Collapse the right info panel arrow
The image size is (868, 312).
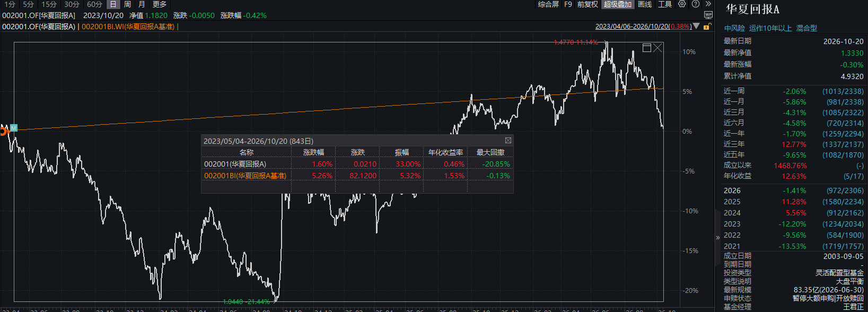click(x=718, y=238)
